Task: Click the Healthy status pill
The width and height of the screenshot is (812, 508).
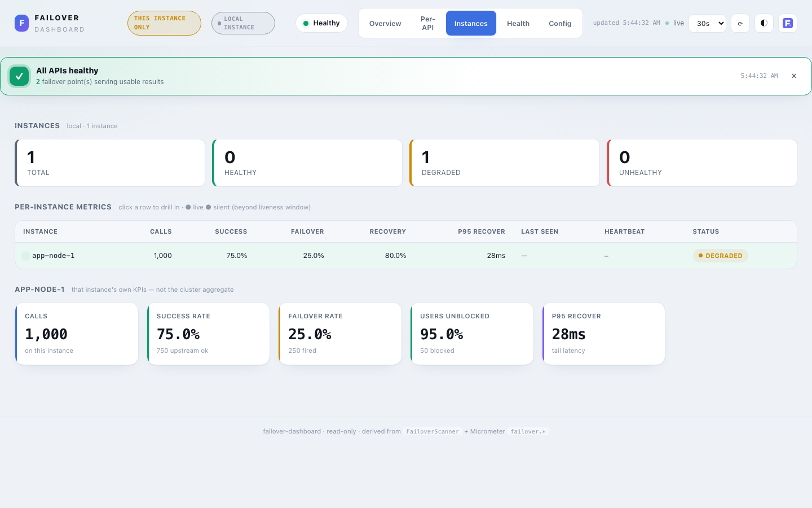Action: pos(321,23)
